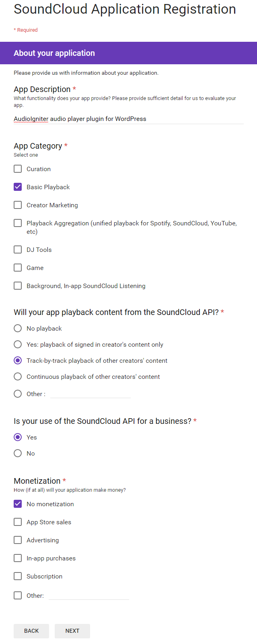This screenshot has width=257, height=644.
Task: Pick the Other playback option
Action: [18, 394]
